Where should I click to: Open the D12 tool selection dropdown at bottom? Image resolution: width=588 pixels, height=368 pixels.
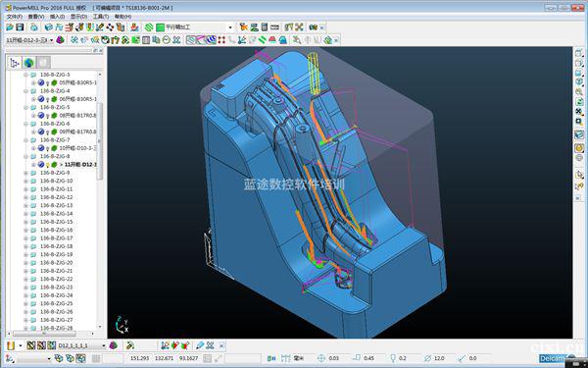point(104,345)
